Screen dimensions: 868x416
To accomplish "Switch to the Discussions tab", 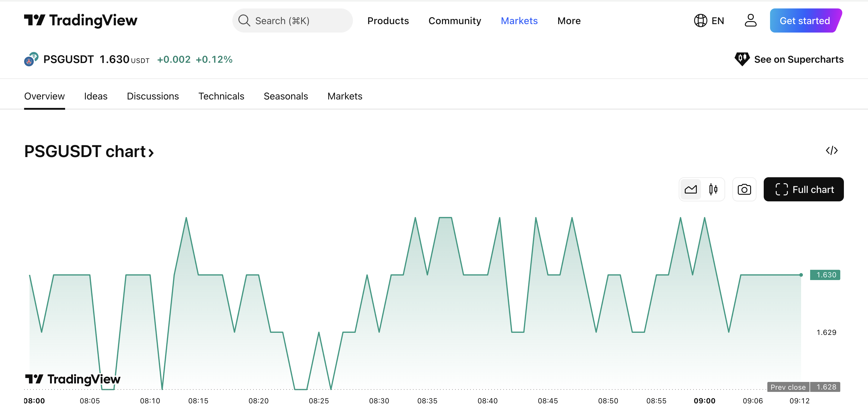I will (x=153, y=96).
